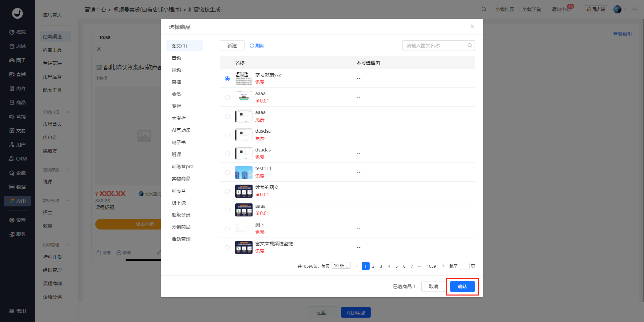Click the blue 确认 button

click(463, 286)
